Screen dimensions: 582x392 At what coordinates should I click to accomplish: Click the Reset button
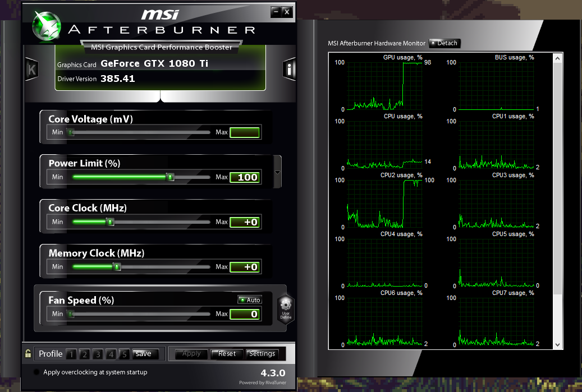tap(227, 354)
